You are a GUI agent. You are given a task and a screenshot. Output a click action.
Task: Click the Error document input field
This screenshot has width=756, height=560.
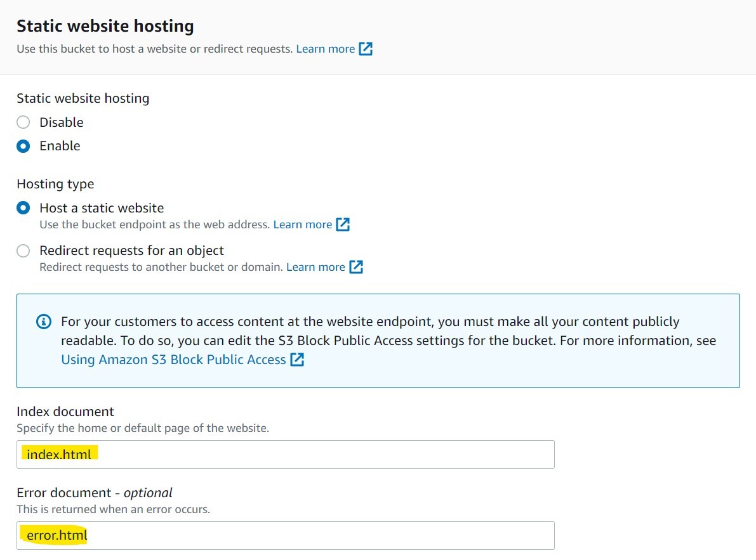285,535
